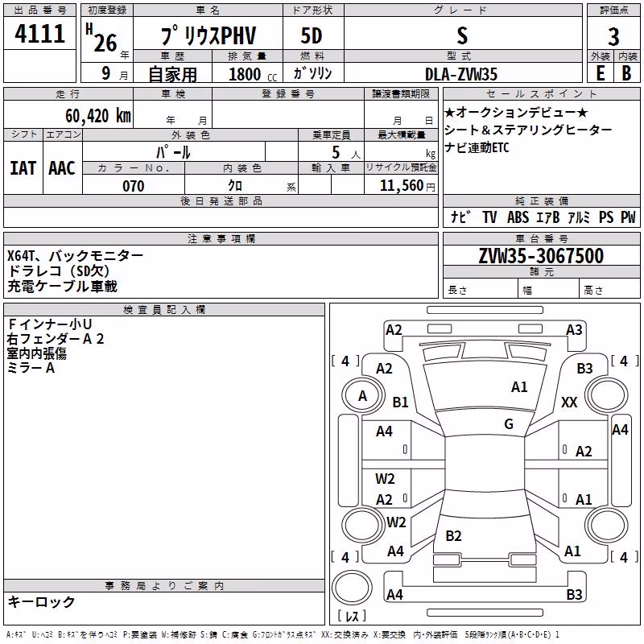Image resolution: width=644 pixels, height=644 pixels.
Task: Select the XX mark on the diagram
Action: tap(569, 402)
